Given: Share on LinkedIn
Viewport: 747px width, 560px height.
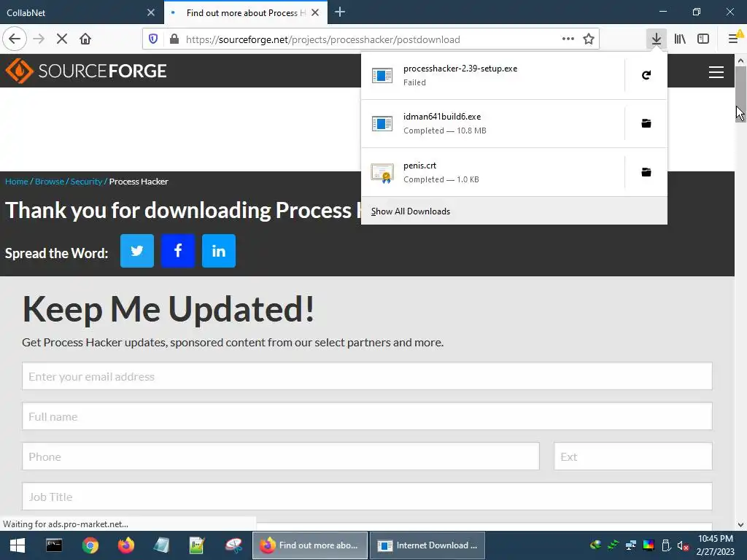Looking at the screenshot, I should [219, 251].
